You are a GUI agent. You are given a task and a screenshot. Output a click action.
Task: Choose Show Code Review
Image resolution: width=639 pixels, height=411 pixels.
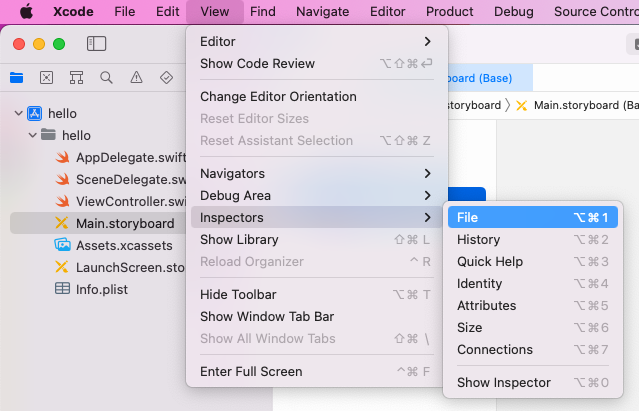[x=316, y=64]
